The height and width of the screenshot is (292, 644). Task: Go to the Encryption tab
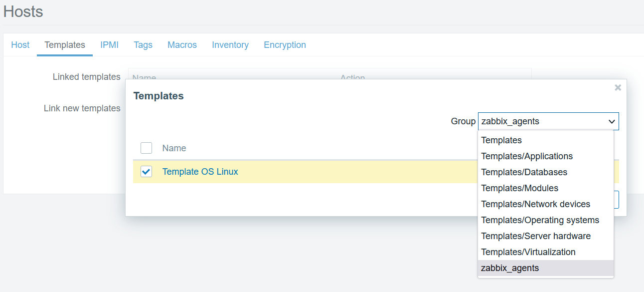(285, 44)
